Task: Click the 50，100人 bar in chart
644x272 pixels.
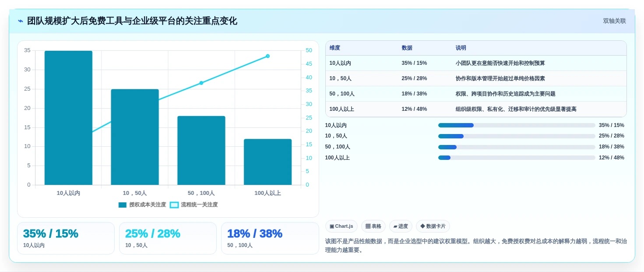Action: click(201, 151)
